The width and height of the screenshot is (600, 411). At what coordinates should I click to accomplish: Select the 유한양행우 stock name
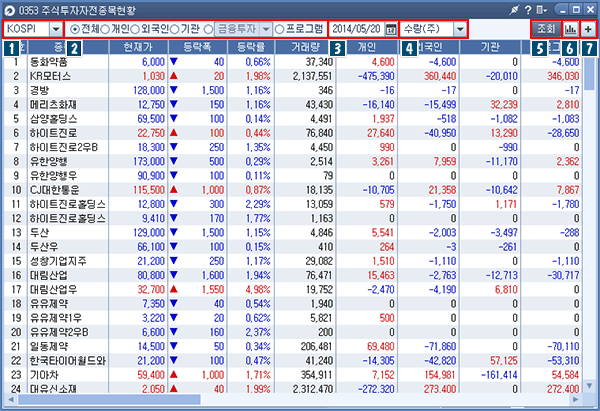pos(53,176)
